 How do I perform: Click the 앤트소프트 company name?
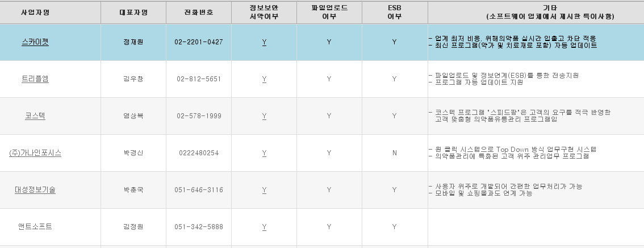click(35, 227)
